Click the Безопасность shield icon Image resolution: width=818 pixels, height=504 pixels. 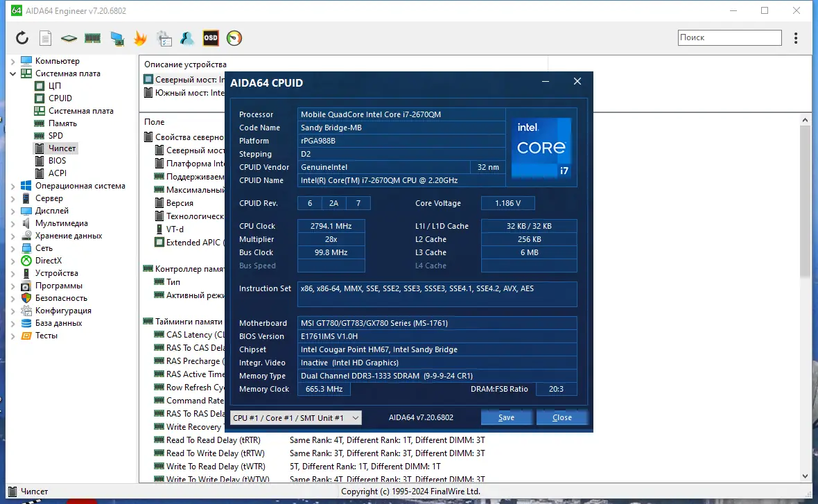coord(26,298)
